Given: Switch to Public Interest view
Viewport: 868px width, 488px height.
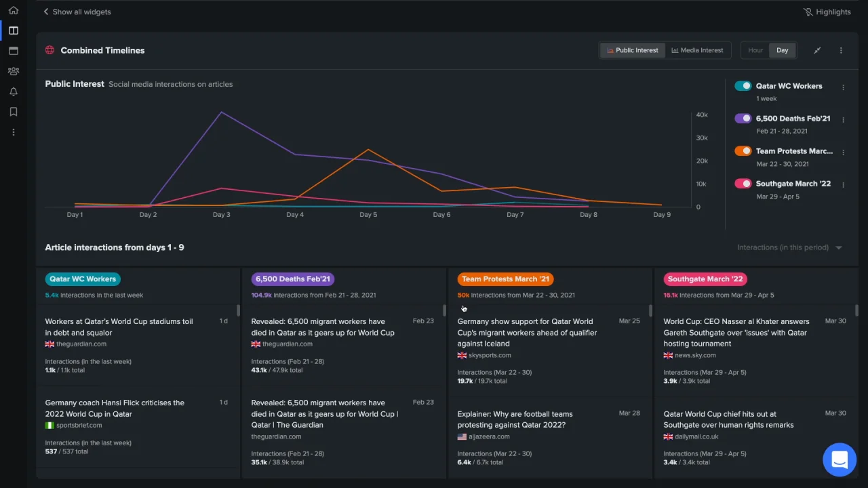Looking at the screenshot, I should tap(632, 50).
